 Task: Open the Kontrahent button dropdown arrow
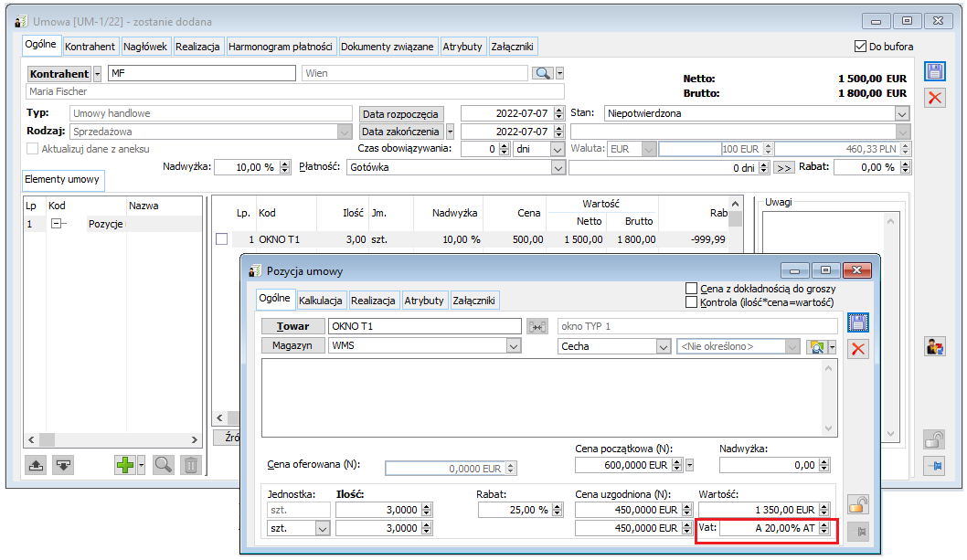pyautogui.click(x=98, y=73)
